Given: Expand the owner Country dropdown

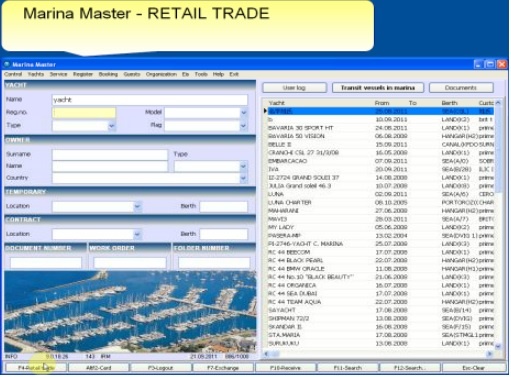Looking at the screenshot, I should 244,178.
